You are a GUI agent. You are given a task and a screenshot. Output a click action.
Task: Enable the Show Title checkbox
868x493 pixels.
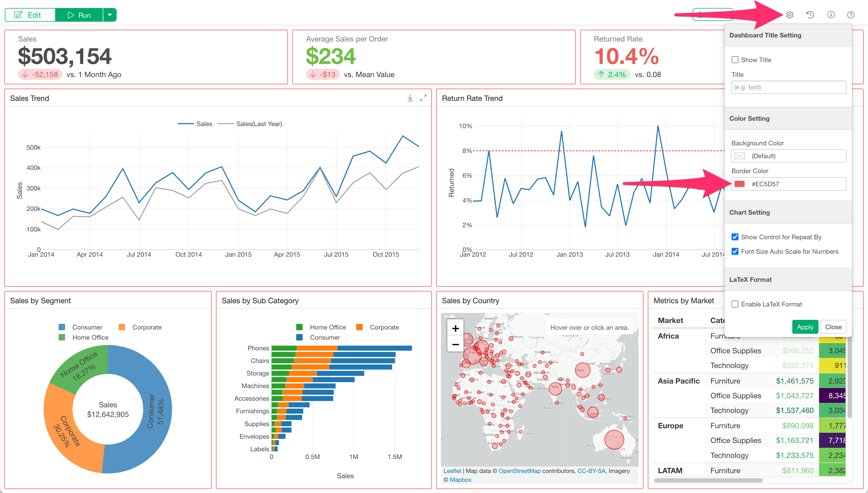pos(735,60)
